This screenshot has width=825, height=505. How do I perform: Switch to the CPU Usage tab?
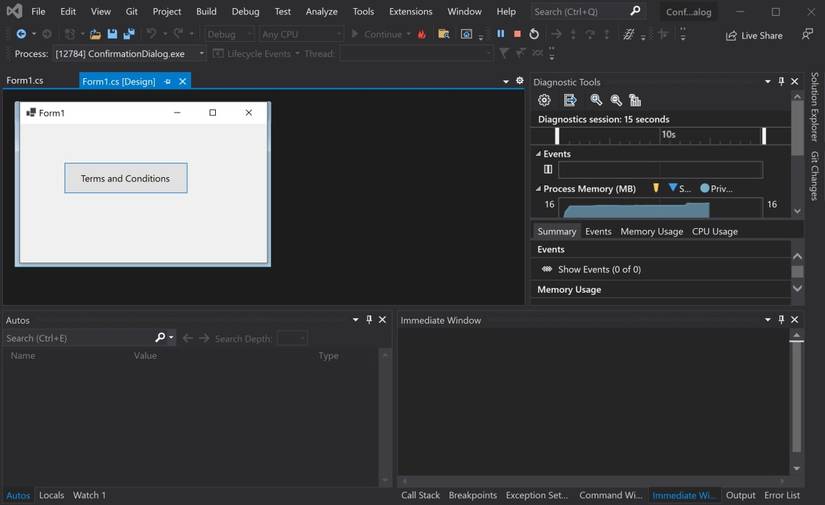pyautogui.click(x=715, y=231)
